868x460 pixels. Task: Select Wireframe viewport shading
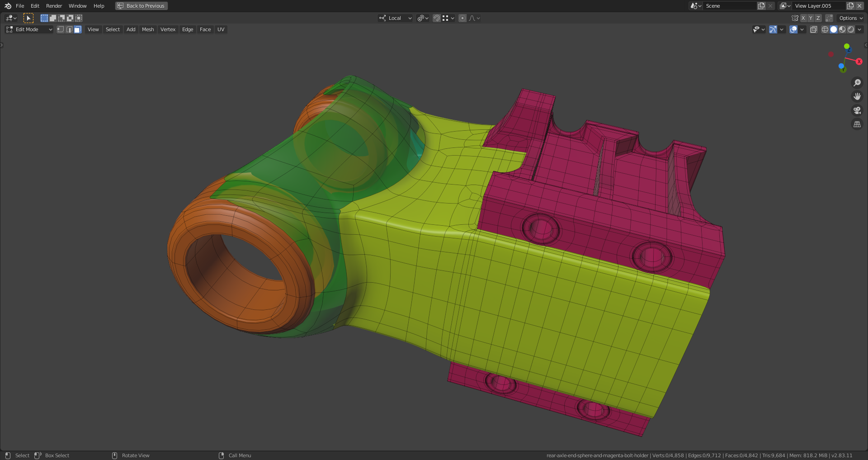[825, 29]
